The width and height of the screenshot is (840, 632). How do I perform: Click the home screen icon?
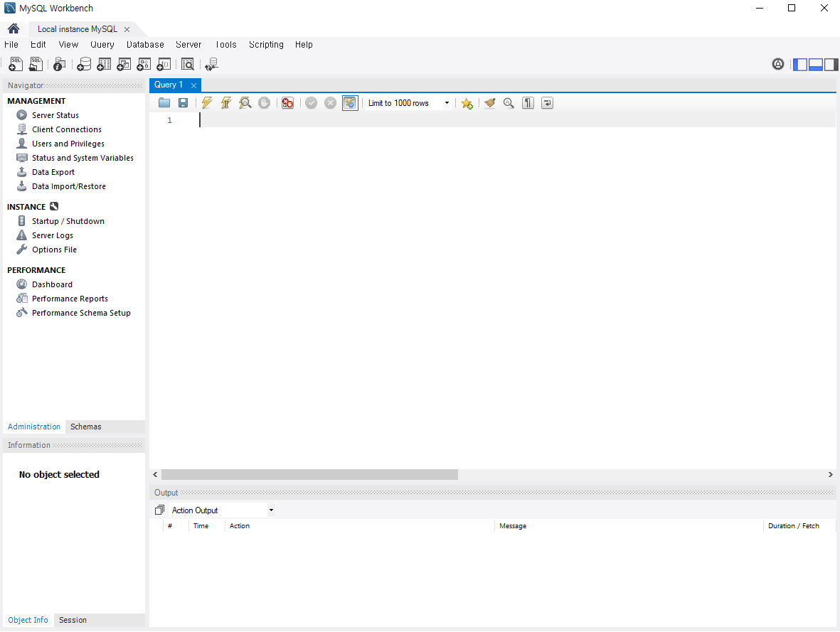coord(14,29)
